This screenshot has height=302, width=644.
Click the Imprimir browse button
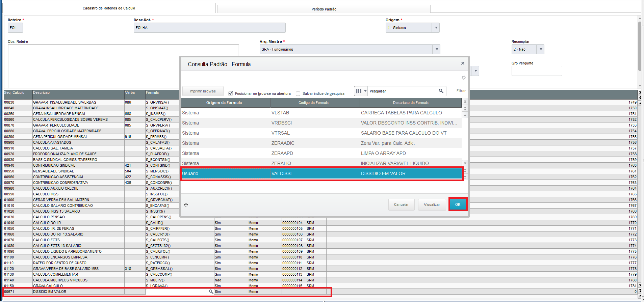[203, 91]
